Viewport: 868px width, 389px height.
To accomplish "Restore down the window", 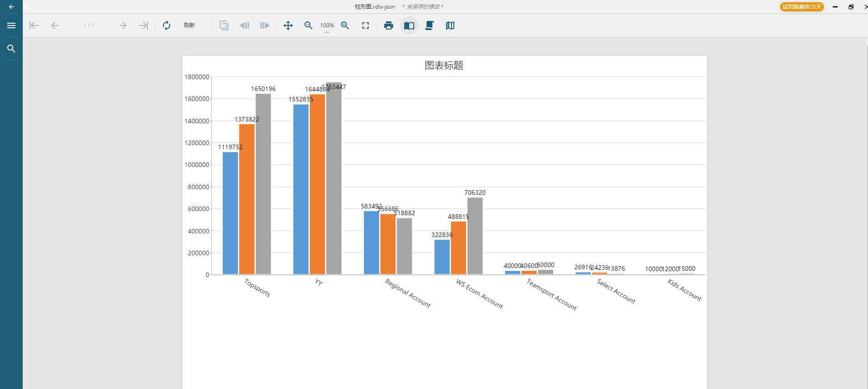I will pyautogui.click(x=851, y=7).
